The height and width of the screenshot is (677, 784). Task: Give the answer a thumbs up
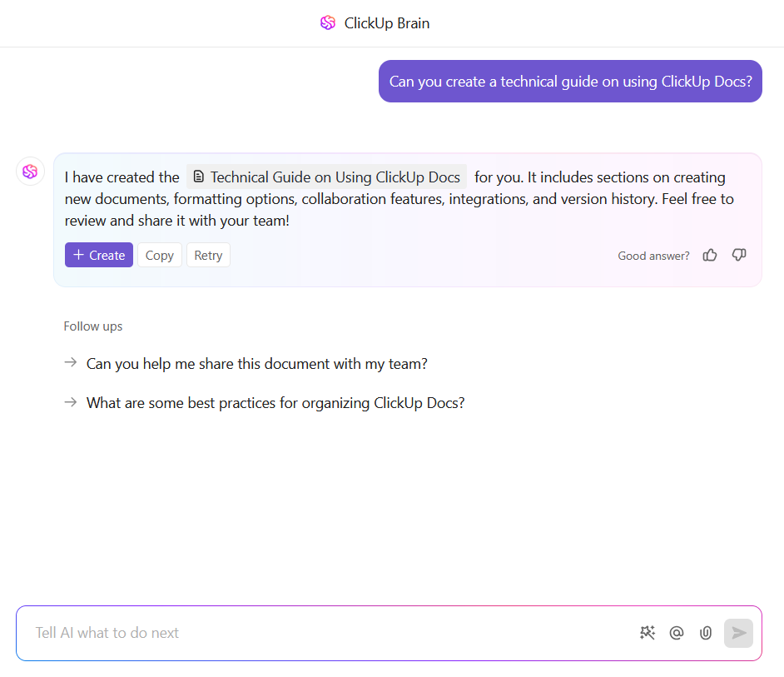pyautogui.click(x=709, y=255)
